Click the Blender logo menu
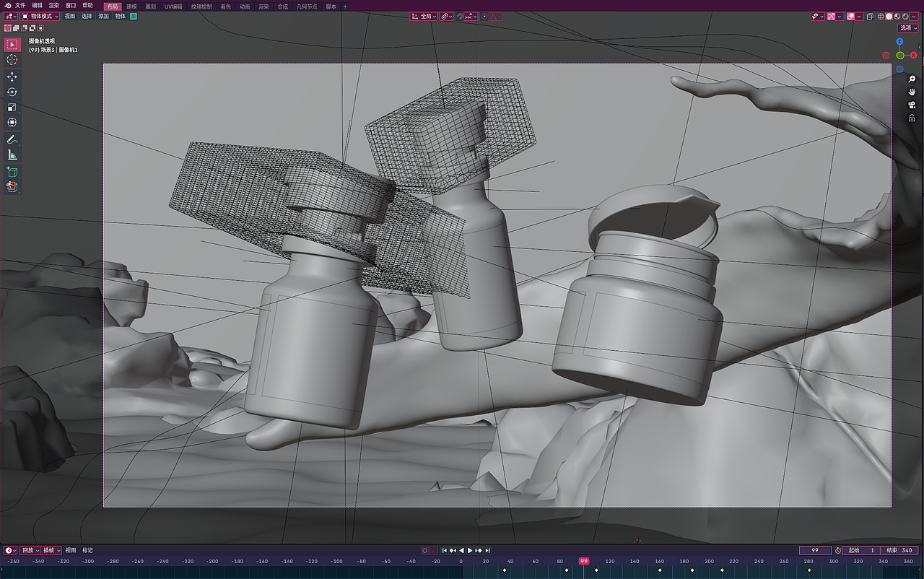This screenshot has height=579, width=924. click(7, 6)
